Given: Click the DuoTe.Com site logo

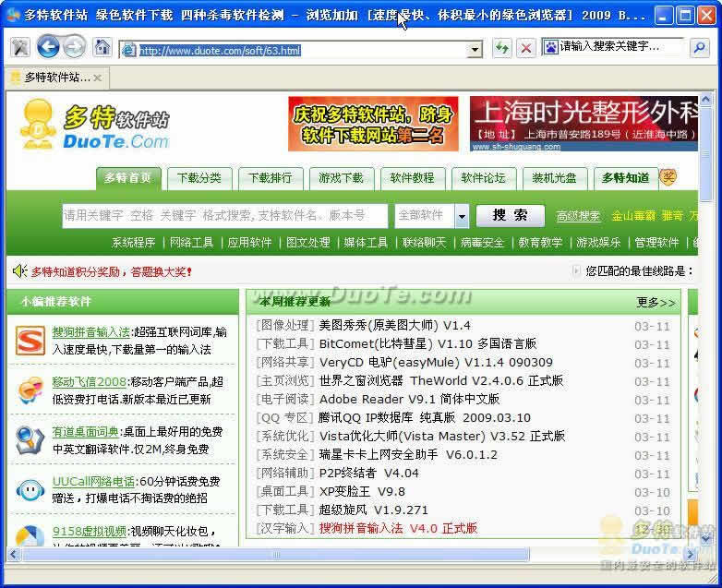Looking at the screenshot, I should pos(95,126).
